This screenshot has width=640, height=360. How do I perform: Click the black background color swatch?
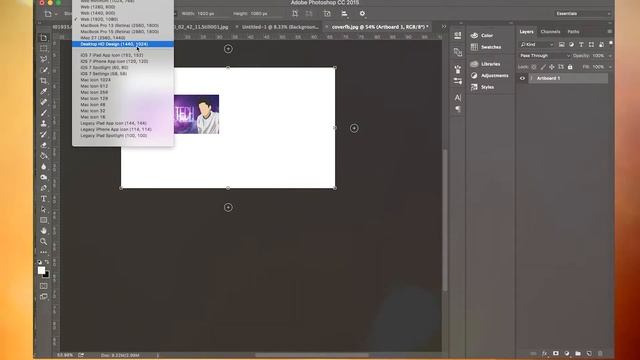click(x=47, y=275)
